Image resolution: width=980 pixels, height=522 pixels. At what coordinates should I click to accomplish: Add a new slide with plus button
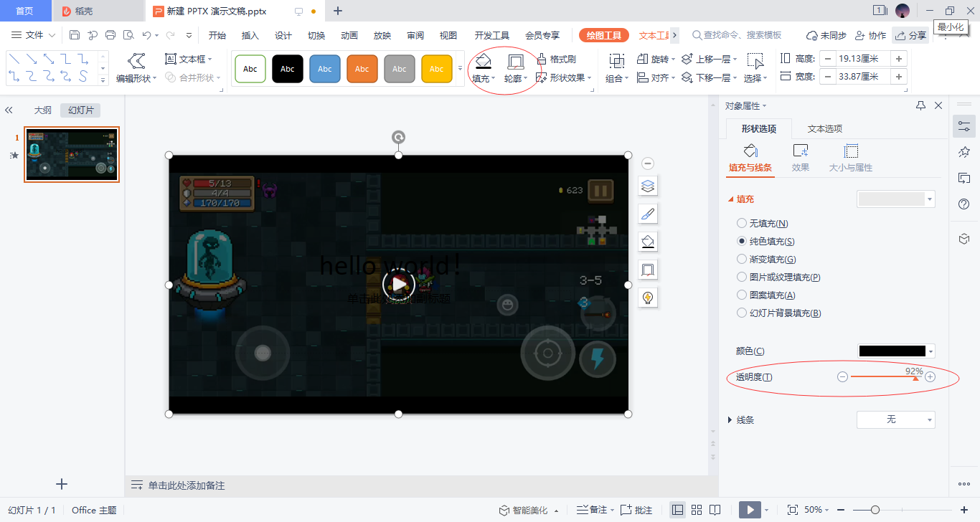point(62,484)
